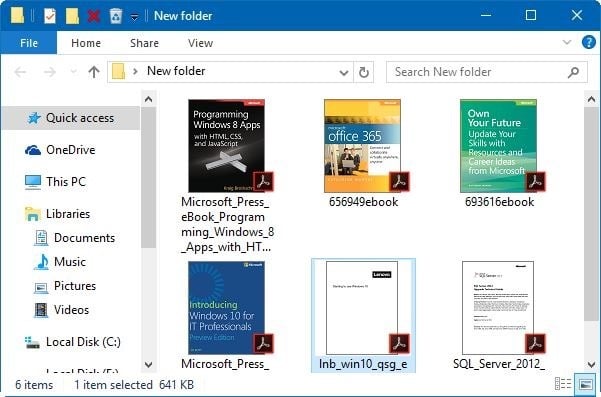
Task: Click the Local Disk (C:) drive icon
Action: pyautogui.click(x=32, y=343)
